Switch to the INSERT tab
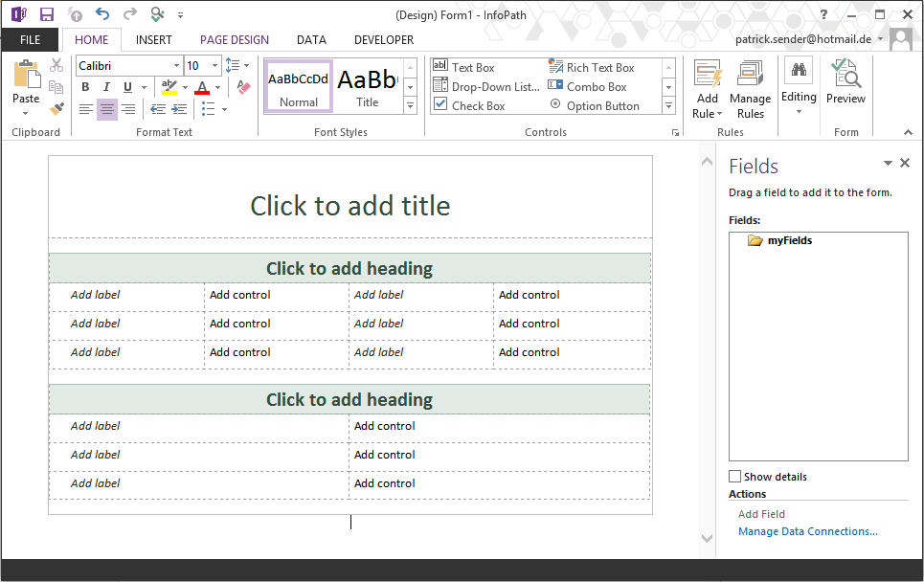 (x=154, y=39)
